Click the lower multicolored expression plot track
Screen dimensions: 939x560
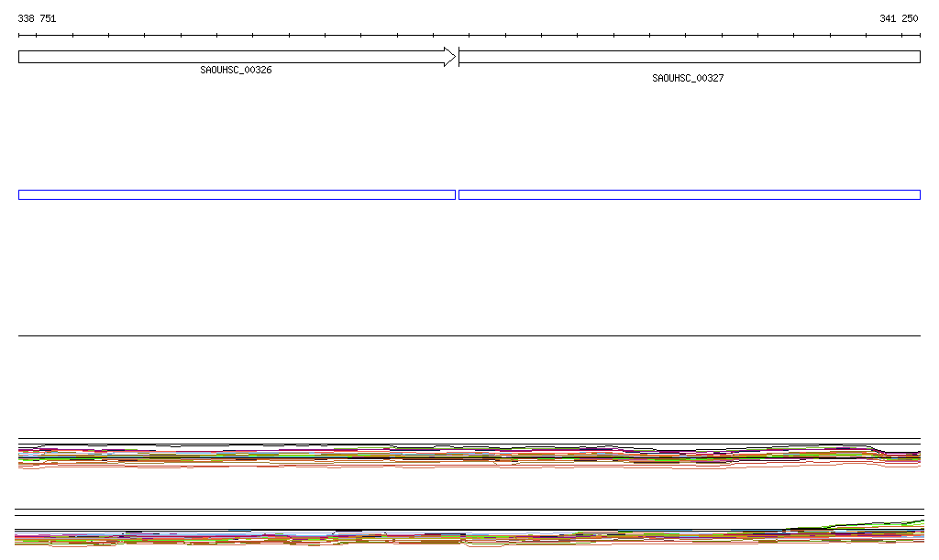(458, 538)
